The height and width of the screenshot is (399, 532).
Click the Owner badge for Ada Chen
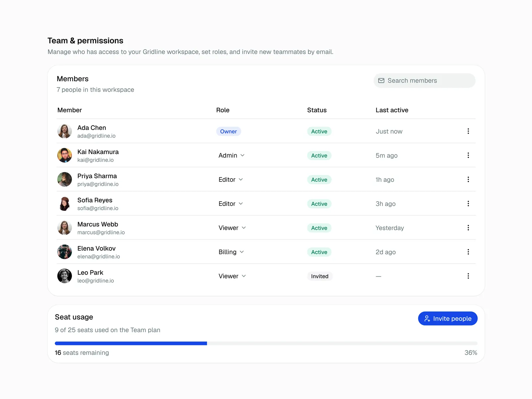pyautogui.click(x=228, y=131)
